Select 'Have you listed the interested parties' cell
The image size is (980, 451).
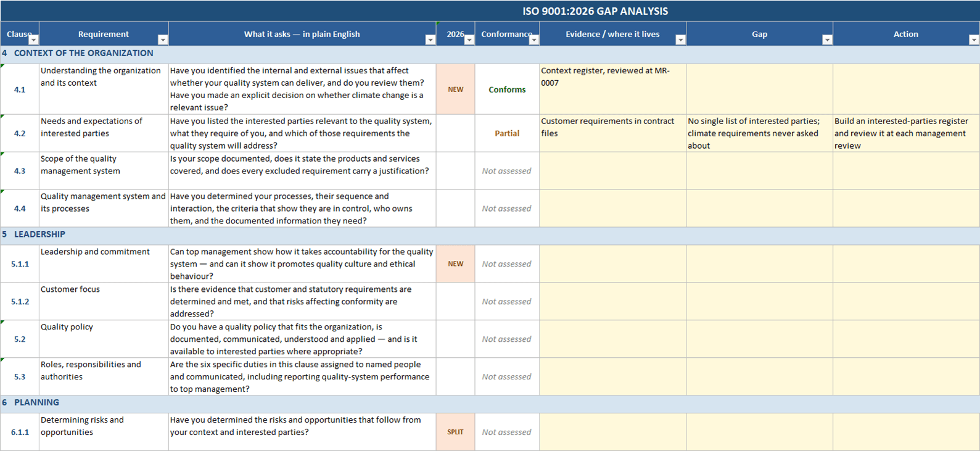tap(302, 133)
